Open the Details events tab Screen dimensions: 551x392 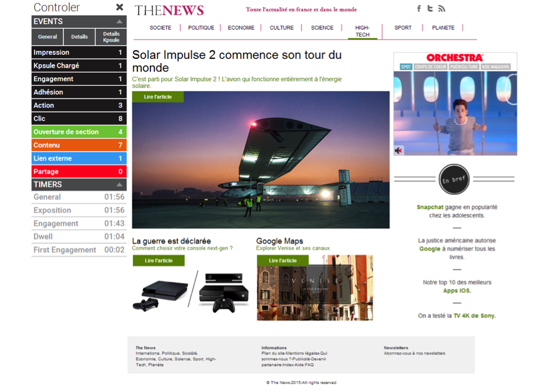79,37
